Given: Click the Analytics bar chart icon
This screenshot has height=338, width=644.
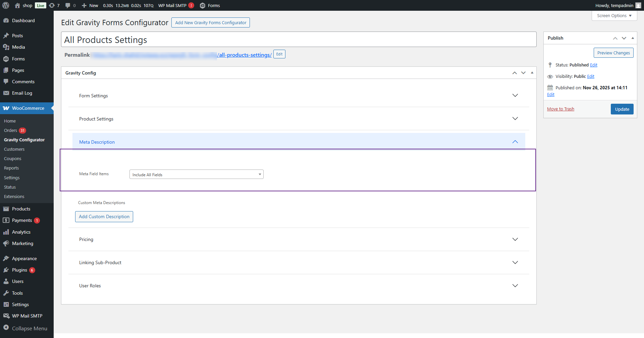Looking at the screenshot, I should pos(6,232).
